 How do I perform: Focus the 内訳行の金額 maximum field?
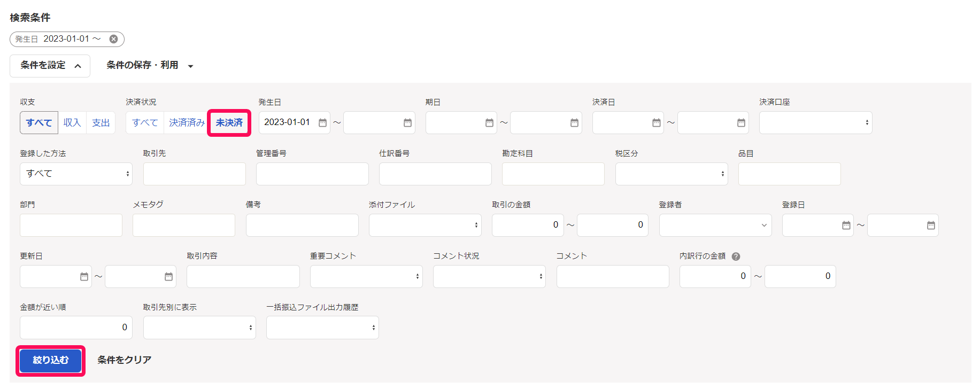[x=800, y=277]
